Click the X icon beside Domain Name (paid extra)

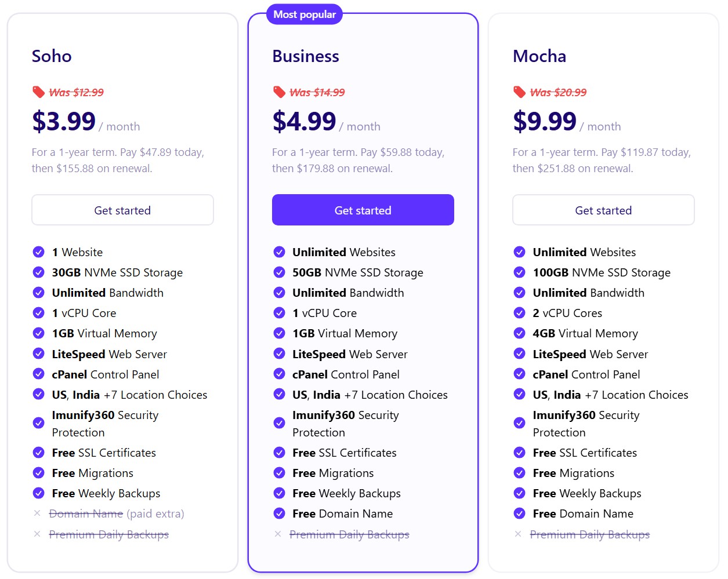click(x=38, y=514)
